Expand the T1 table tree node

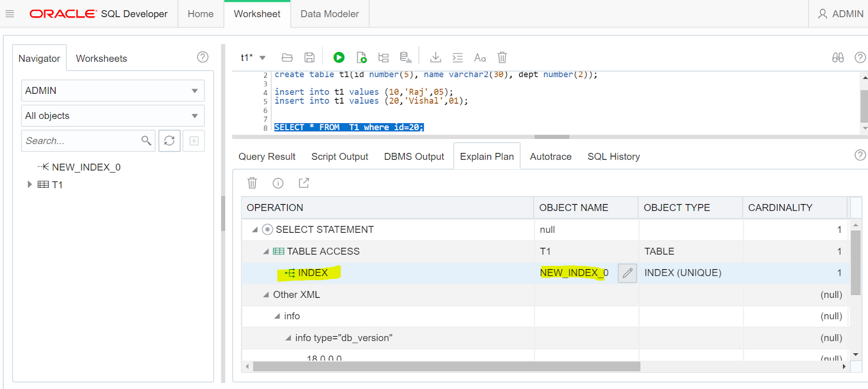tap(30, 184)
